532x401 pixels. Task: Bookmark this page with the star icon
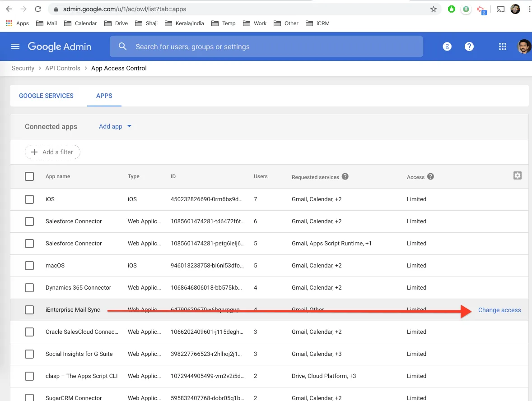pos(433,9)
